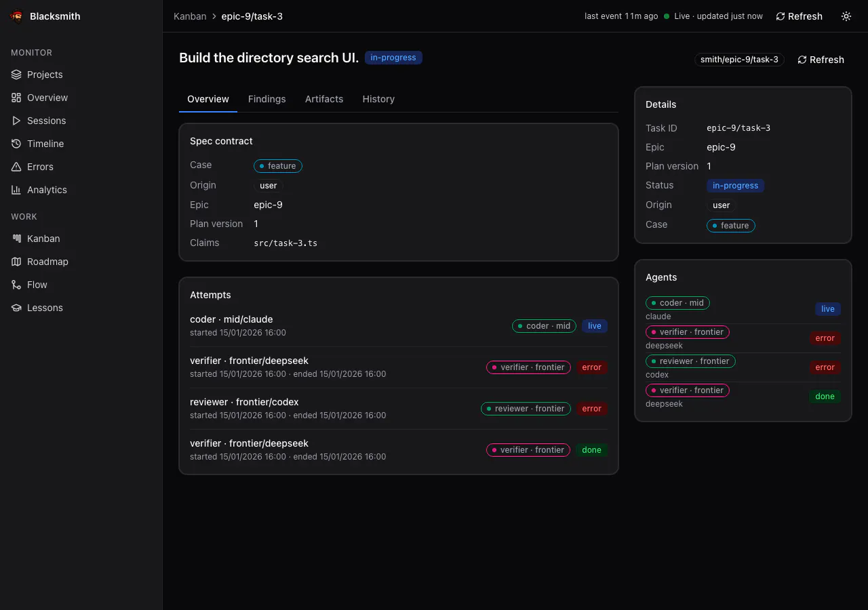The height and width of the screenshot is (610, 868).
Task: Click the smith/epic-9/task-3 branch badge
Action: click(739, 60)
